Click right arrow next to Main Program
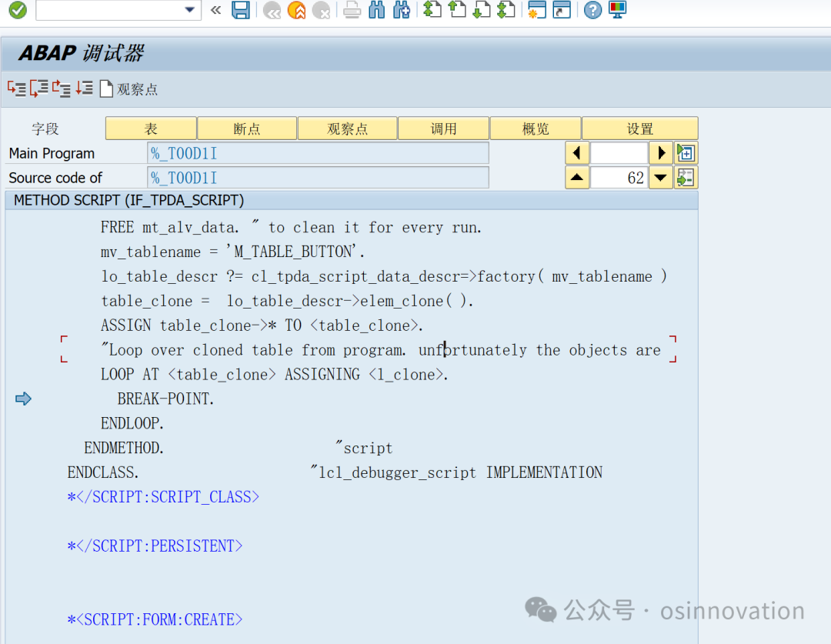Screen dimensions: 831x644 pyautogui.click(x=661, y=152)
